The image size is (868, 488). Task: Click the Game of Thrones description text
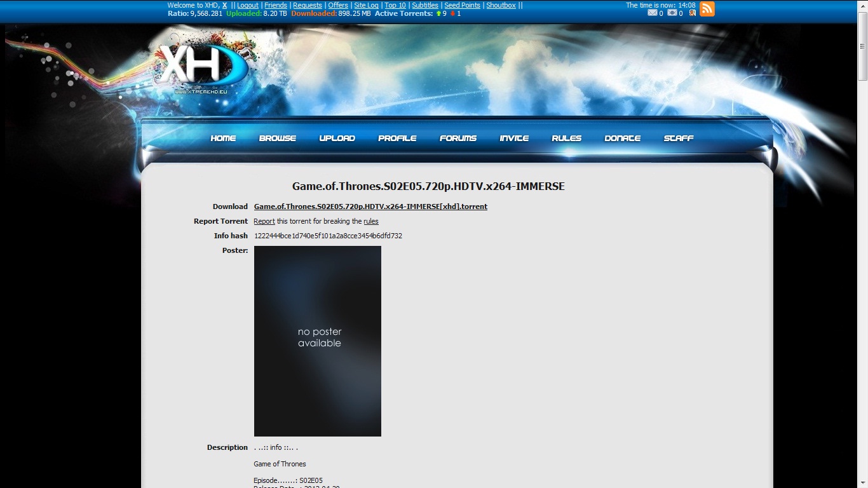pyautogui.click(x=280, y=464)
